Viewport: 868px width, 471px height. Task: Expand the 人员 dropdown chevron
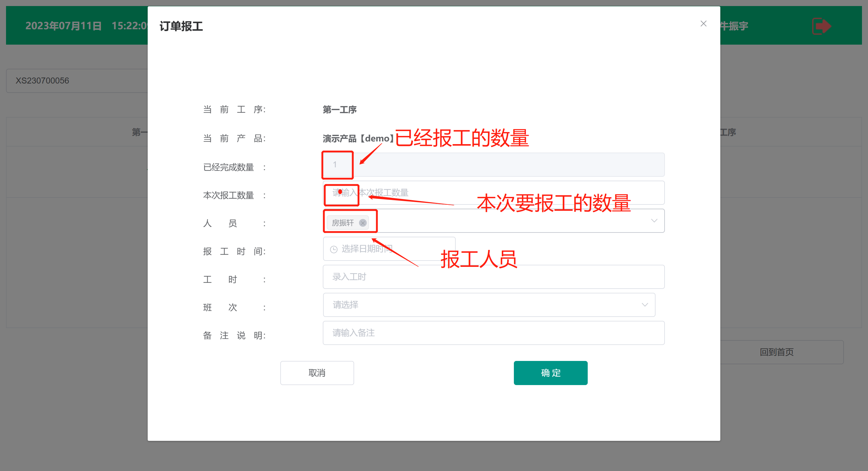click(654, 221)
